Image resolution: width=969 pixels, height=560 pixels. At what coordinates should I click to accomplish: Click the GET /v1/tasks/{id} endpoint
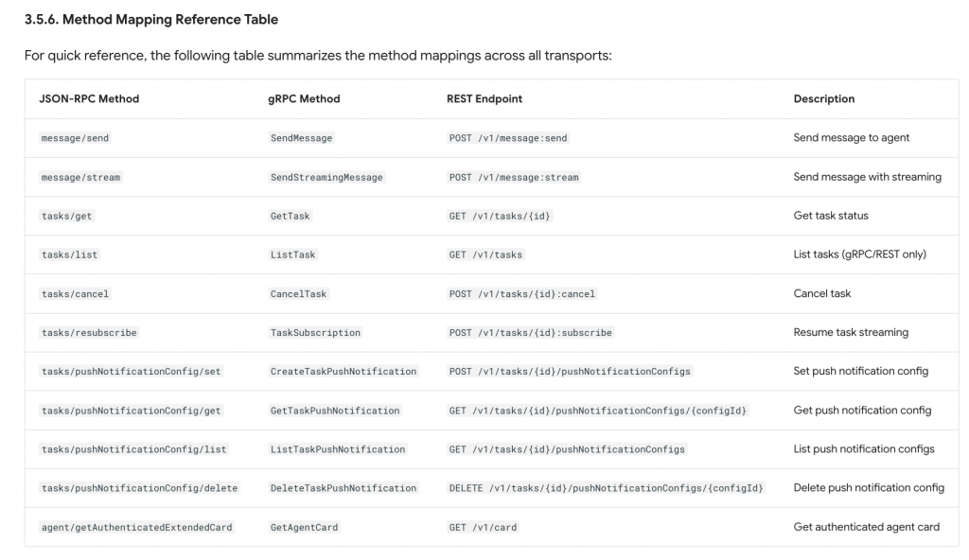[500, 216]
